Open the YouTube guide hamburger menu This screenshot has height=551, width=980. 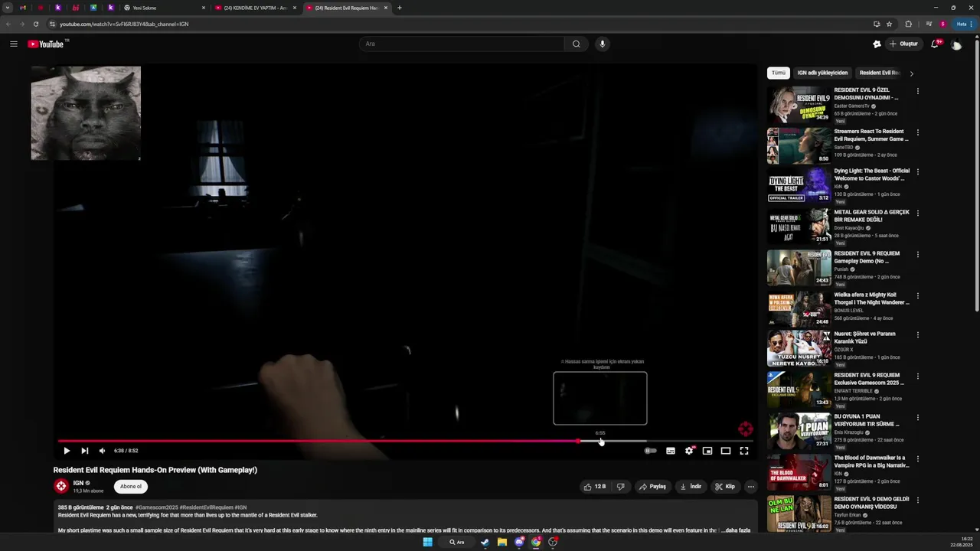(x=14, y=44)
